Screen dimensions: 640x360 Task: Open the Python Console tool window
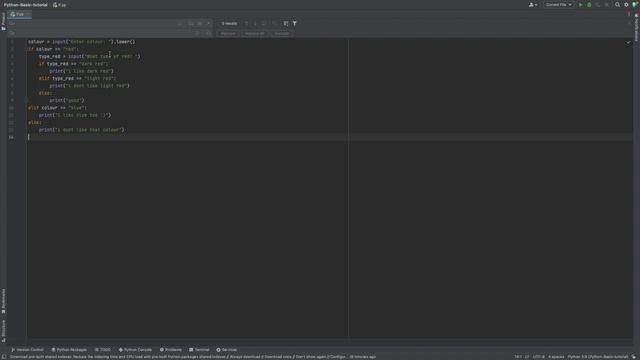[x=135, y=350]
